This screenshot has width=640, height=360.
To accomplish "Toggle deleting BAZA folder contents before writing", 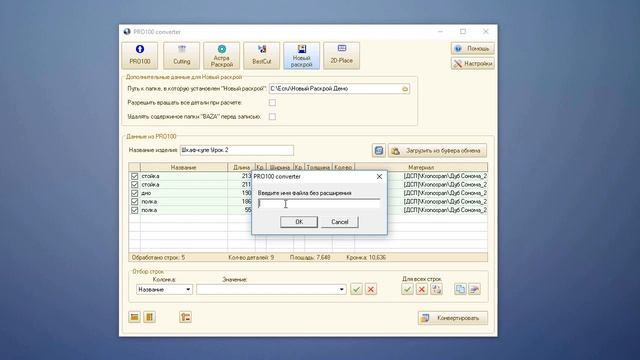I will coord(272,117).
